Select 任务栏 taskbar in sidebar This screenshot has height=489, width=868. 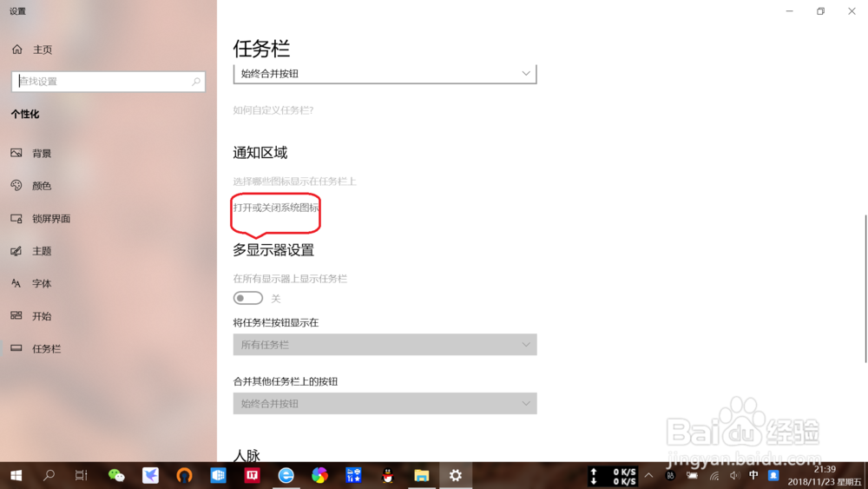click(36, 349)
